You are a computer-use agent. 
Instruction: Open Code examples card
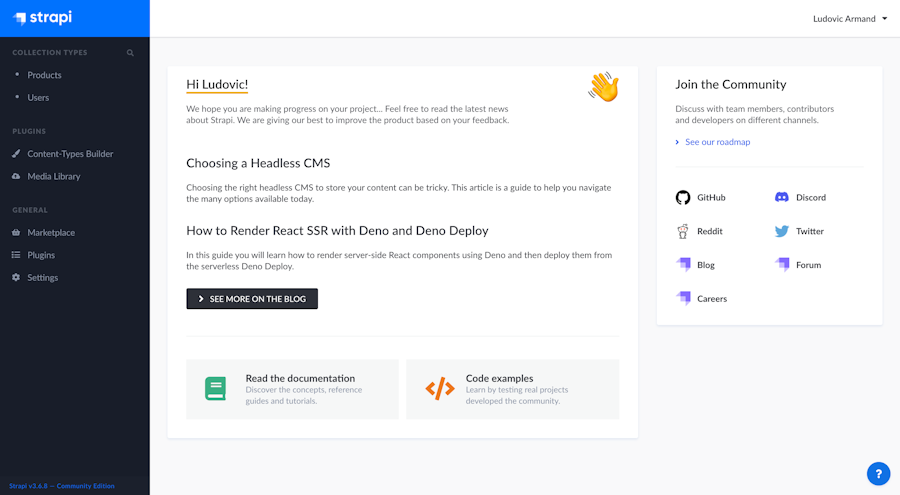click(x=513, y=389)
